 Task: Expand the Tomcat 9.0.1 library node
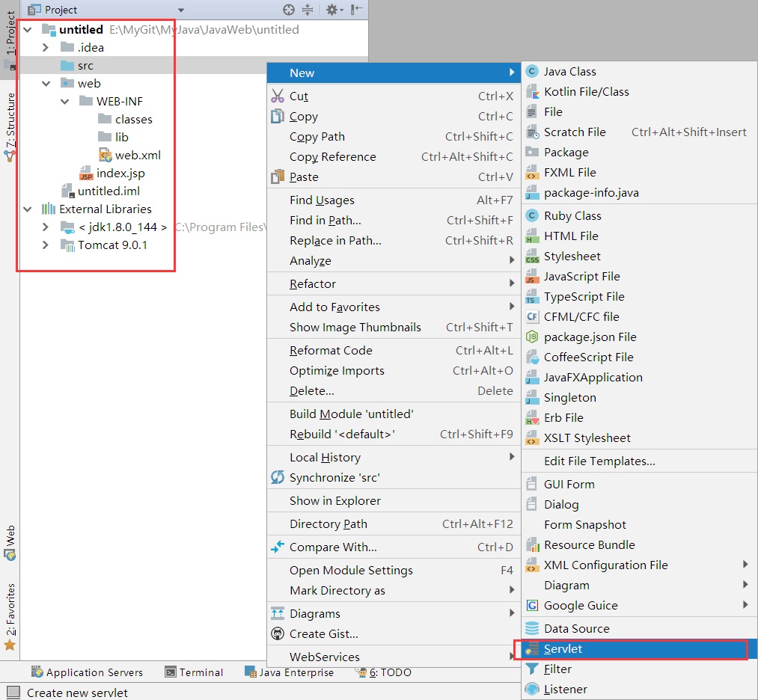click(x=46, y=245)
